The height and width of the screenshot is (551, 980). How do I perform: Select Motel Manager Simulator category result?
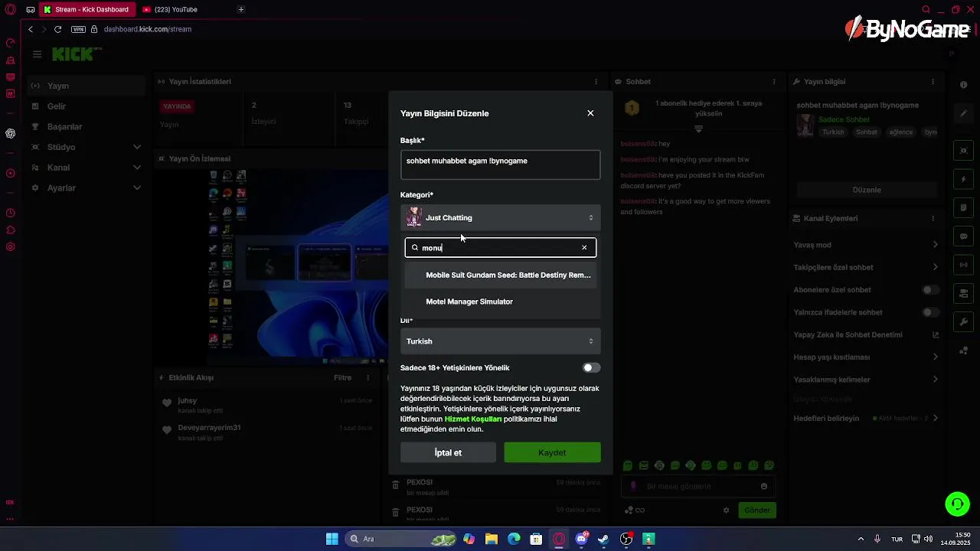coord(500,302)
